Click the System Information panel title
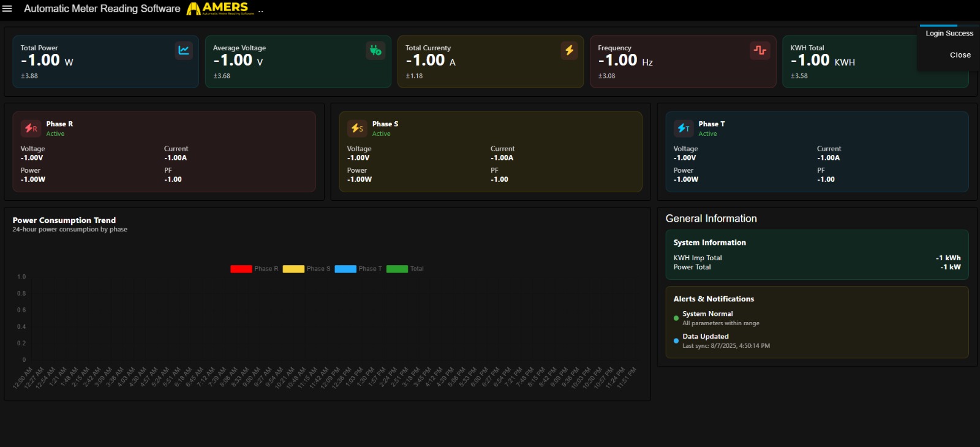 pos(709,243)
